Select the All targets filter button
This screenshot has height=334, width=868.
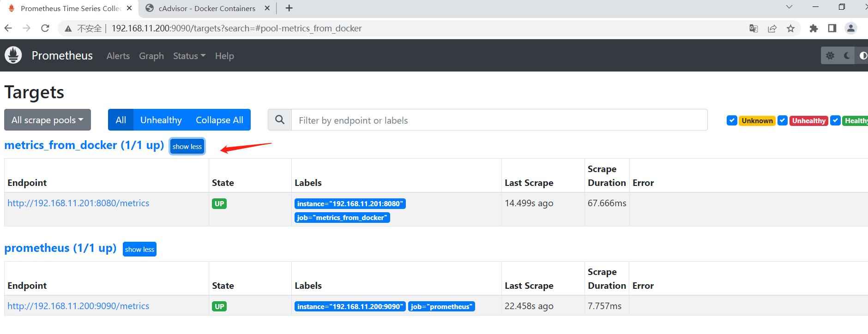[x=121, y=120]
